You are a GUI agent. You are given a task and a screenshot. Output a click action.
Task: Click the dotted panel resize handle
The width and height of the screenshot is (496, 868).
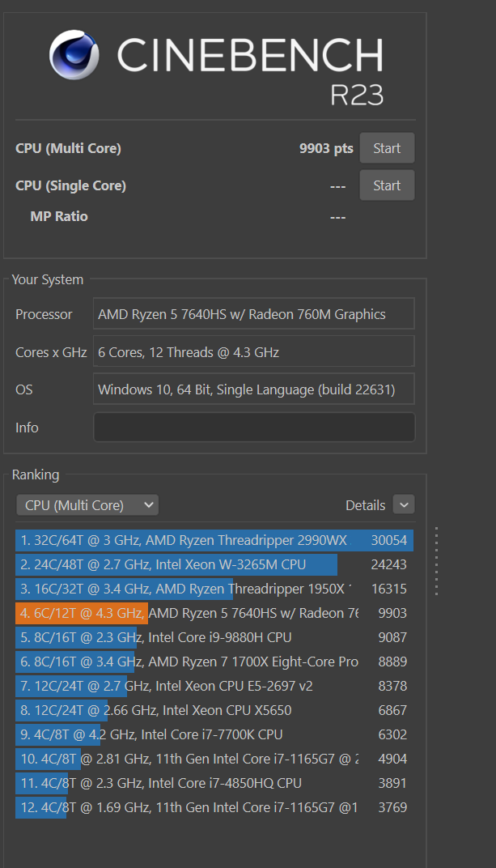(x=436, y=561)
